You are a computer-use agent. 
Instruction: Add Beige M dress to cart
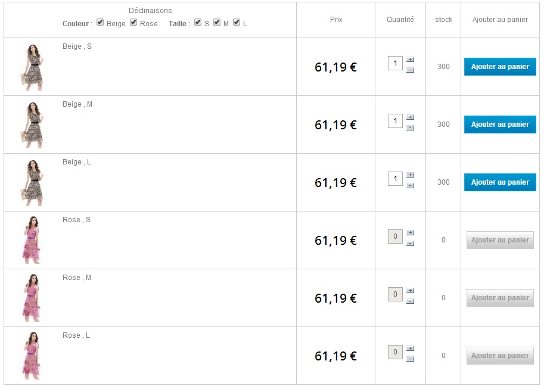[500, 125]
